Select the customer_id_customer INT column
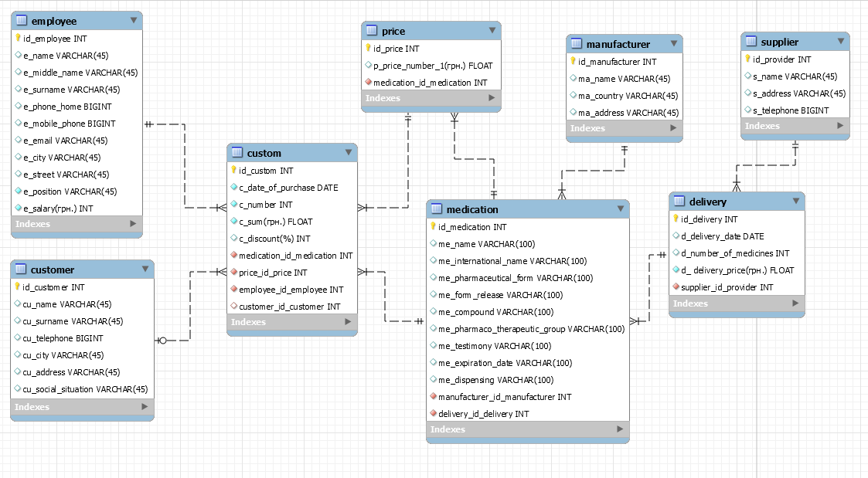The width and height of the screenshot is (868, 478). tap(292, 307)
